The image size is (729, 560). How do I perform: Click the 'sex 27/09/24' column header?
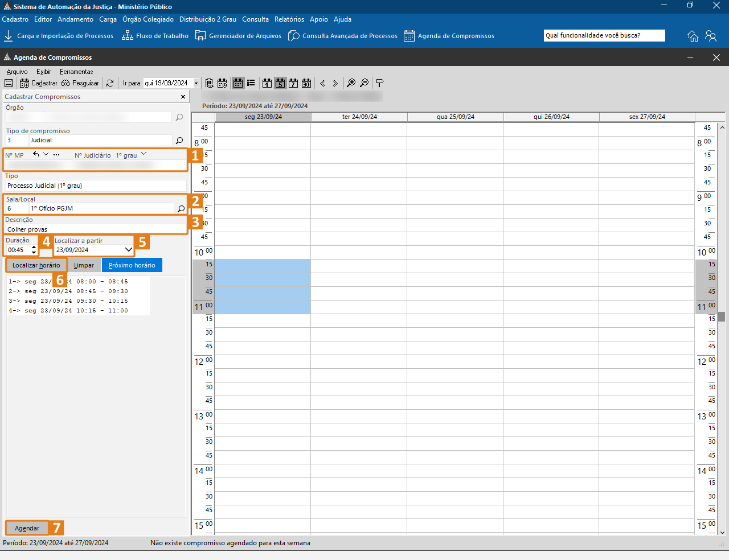647,117
